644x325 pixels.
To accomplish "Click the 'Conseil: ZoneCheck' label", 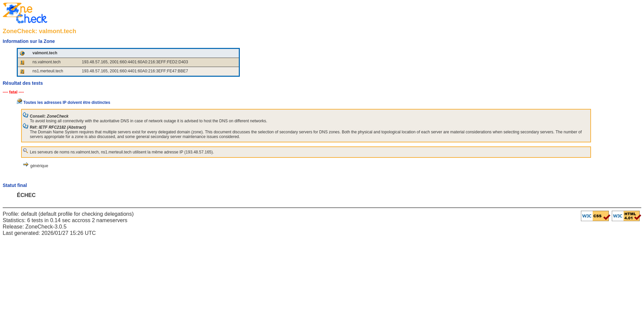I will [49, 116].
